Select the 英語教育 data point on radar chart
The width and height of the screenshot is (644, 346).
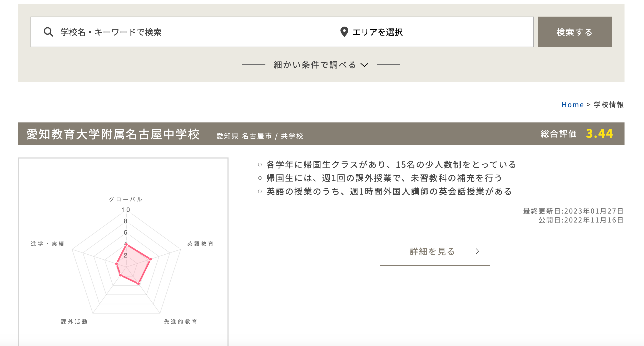[150, 259]
